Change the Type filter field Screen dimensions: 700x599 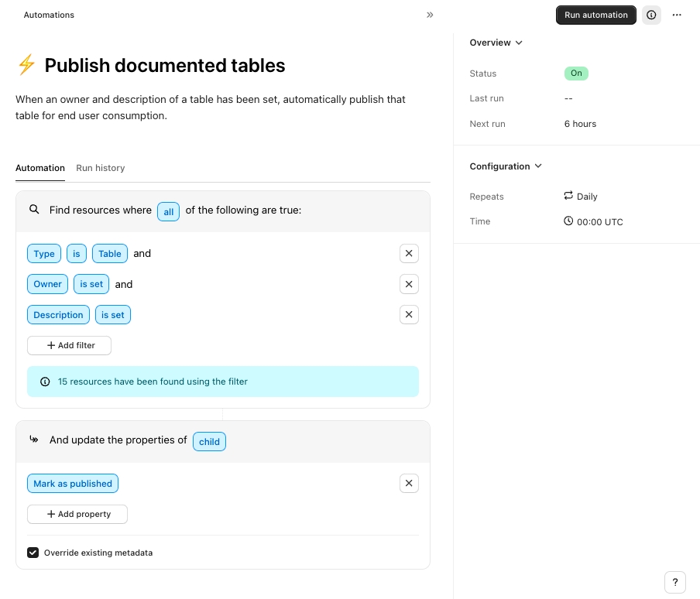[44, 253]
